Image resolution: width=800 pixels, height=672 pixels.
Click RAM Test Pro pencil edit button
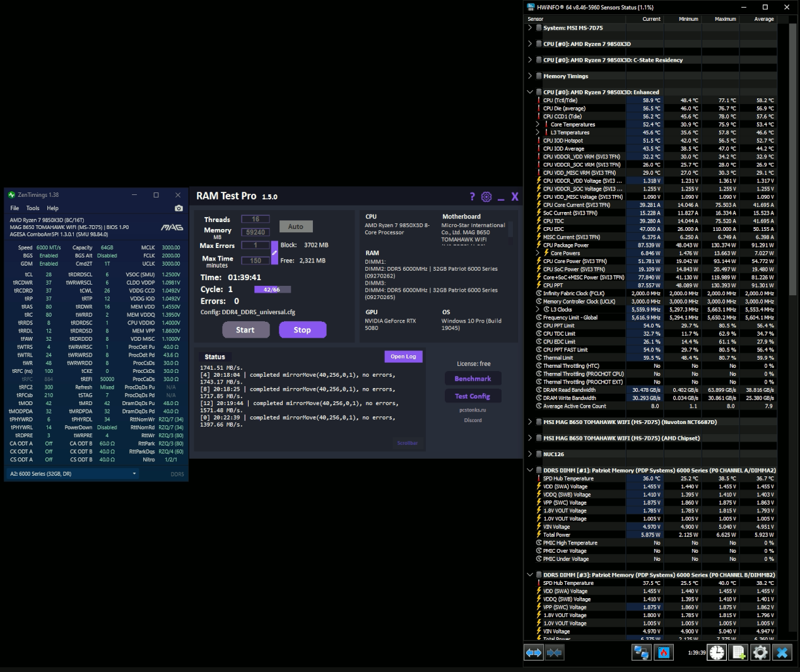point(274,253)
